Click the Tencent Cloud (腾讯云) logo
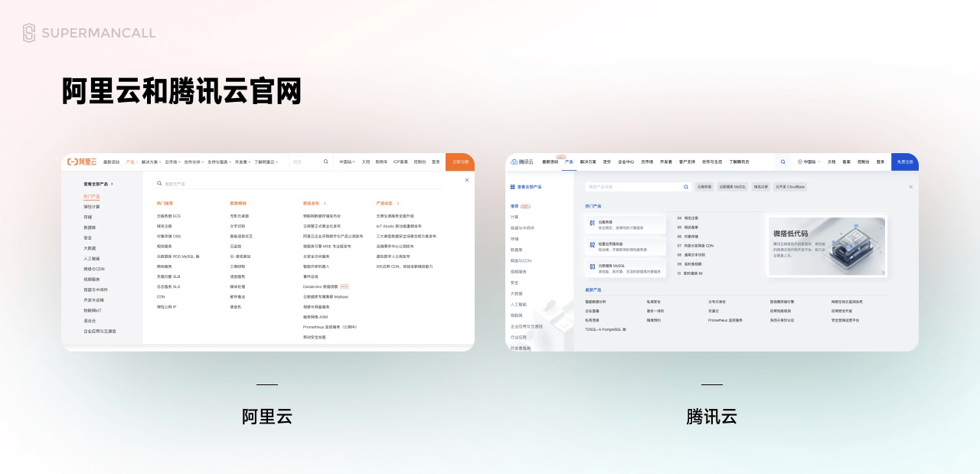 (521, 162)
